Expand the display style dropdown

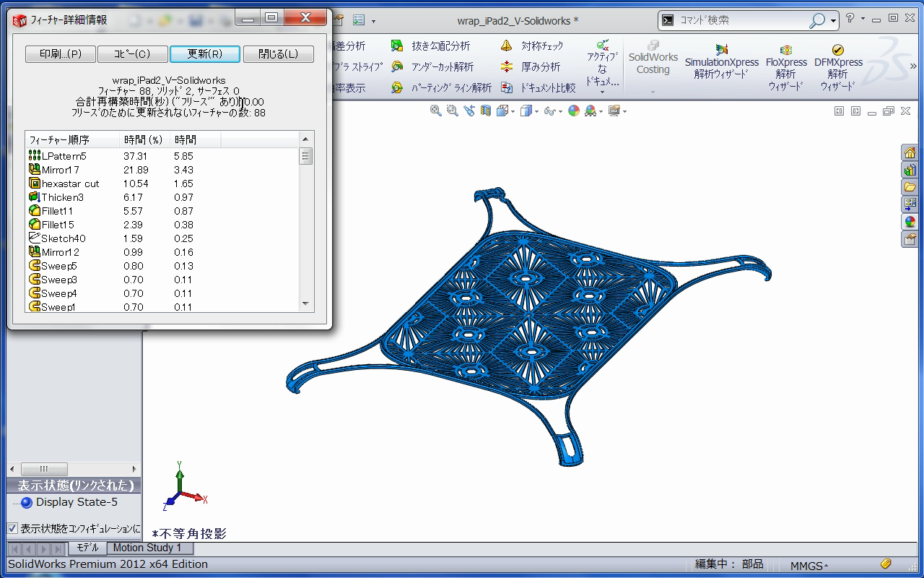click(x=538, y=111)
